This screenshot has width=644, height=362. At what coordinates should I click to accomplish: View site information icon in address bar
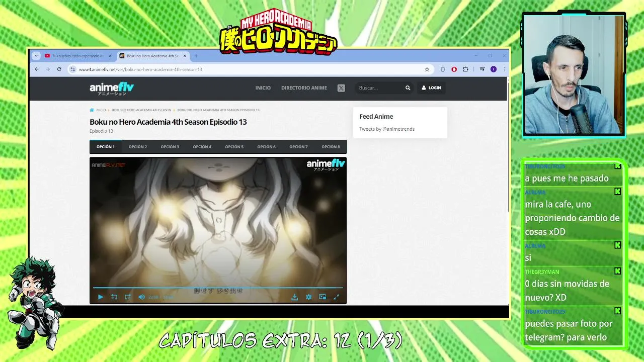[x=72, y=69]
